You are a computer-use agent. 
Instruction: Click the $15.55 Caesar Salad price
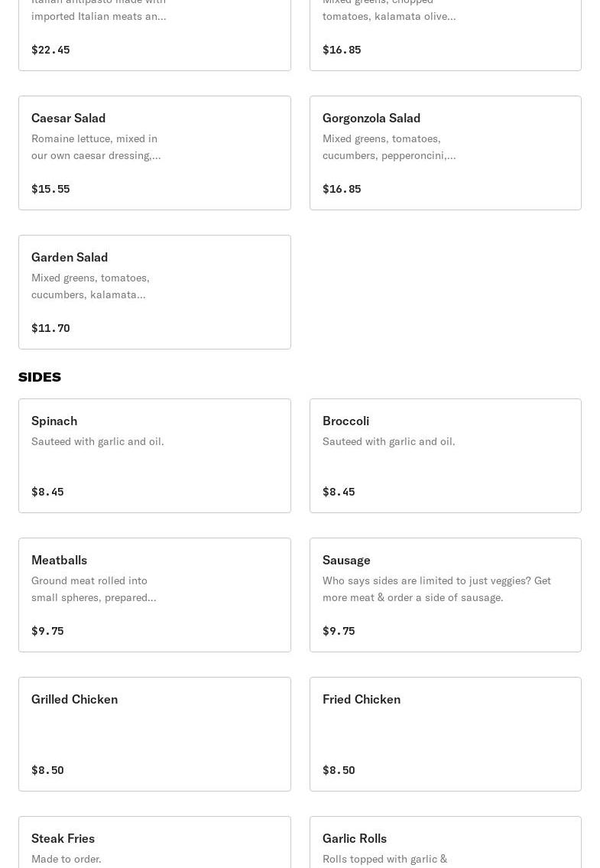50,189
